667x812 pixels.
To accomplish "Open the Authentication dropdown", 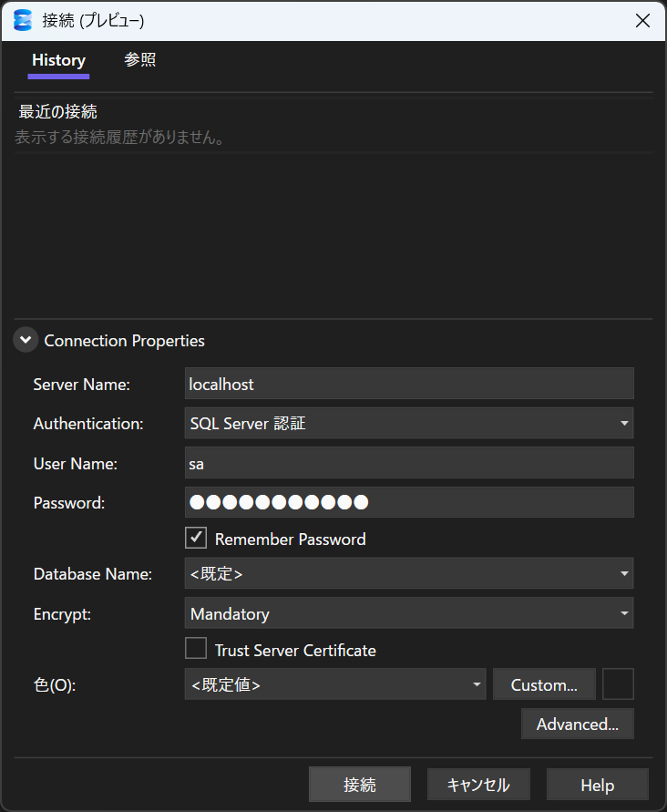I will pos(409,424).
